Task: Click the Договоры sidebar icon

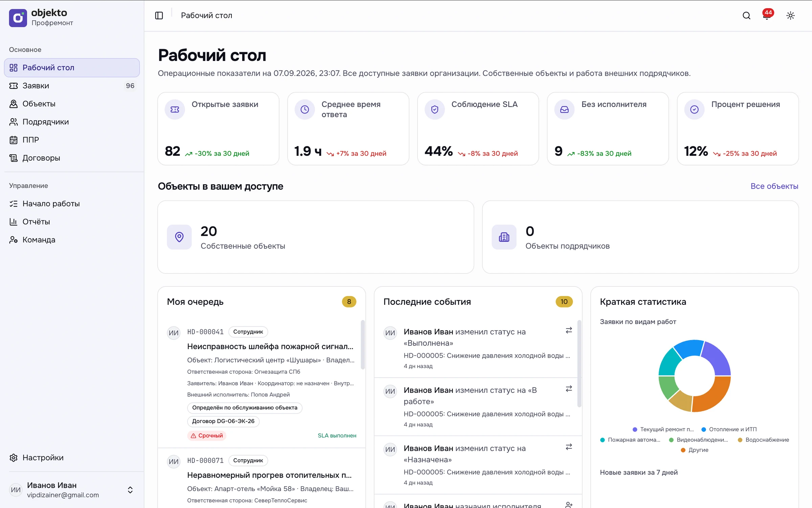Action: pyautogui.click(x=14, y=158)
